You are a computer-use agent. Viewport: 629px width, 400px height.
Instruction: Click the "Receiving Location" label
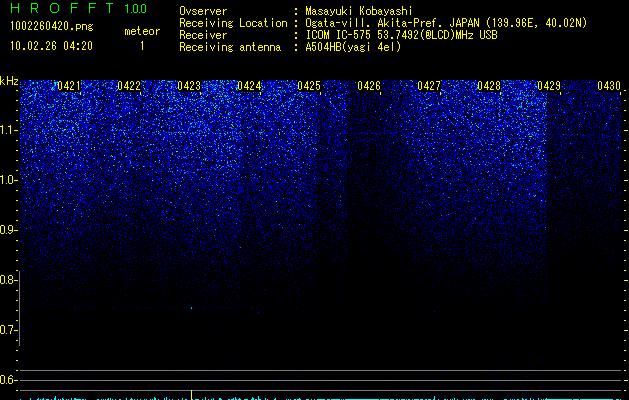pos(233,23)
